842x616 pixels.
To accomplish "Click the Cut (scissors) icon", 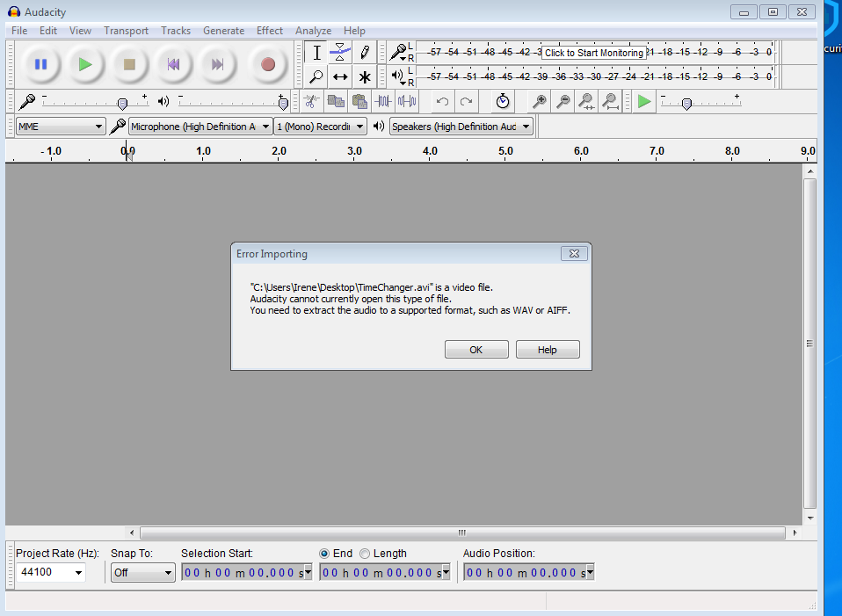I will [311, 101].
